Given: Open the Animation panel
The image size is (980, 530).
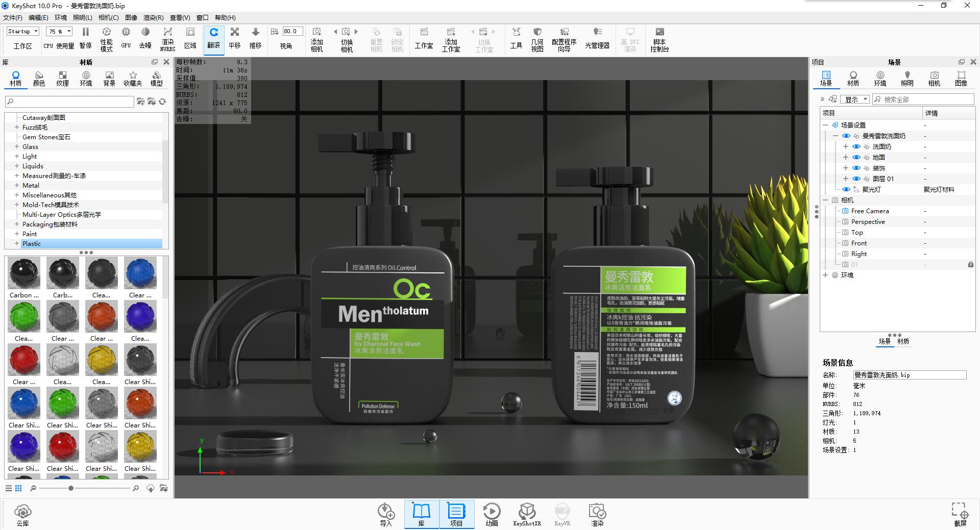Looking at the screenshot, I should (492, 514).
